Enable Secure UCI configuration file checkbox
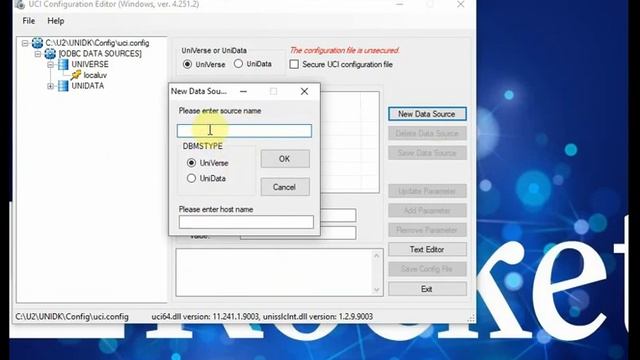Screen dimensions: 640x360 [294, 64]
